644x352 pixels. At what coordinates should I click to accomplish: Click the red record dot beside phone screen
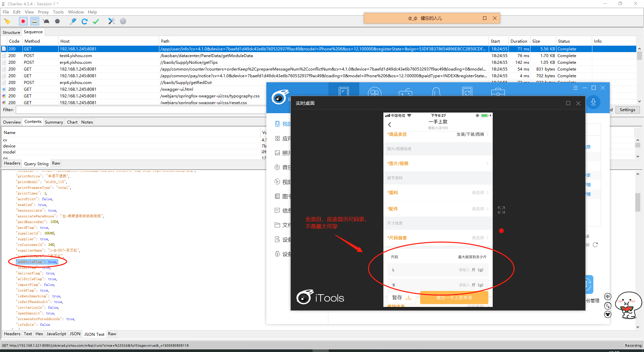(501, 231)
